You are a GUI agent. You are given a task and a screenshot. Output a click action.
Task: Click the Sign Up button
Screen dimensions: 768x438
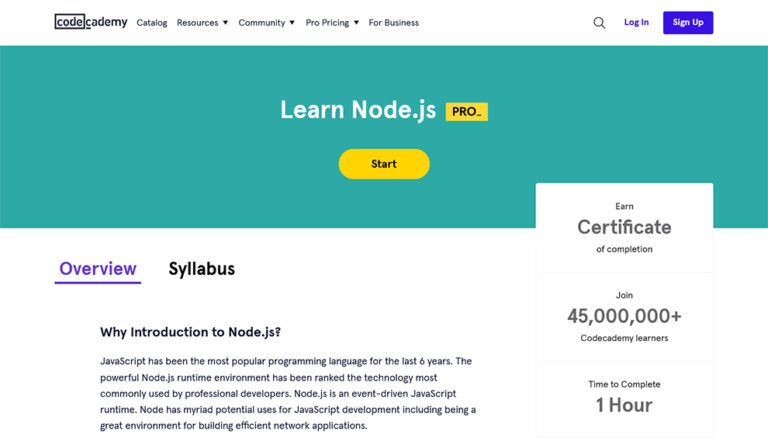pos(688,23)
